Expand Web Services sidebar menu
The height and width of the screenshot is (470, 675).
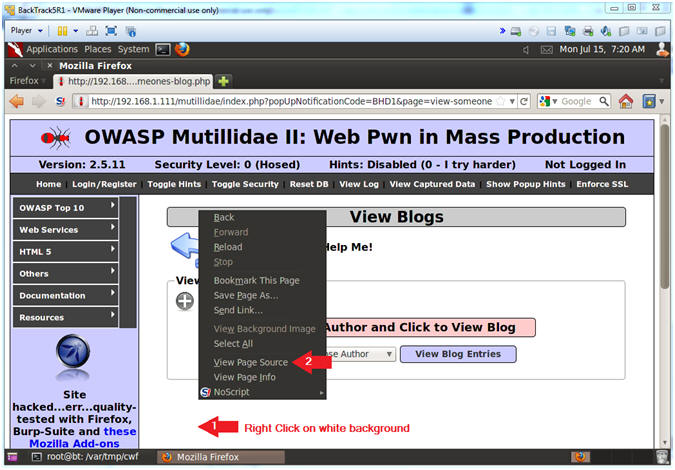65,230
